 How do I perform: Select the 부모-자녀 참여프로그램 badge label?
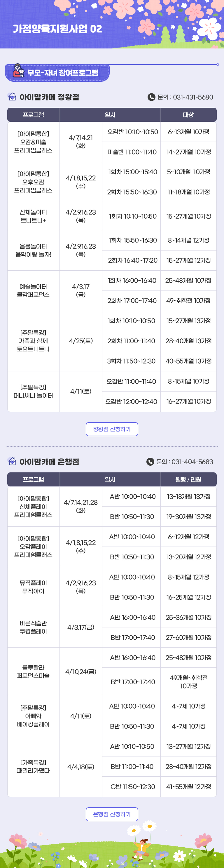(63, 73)
